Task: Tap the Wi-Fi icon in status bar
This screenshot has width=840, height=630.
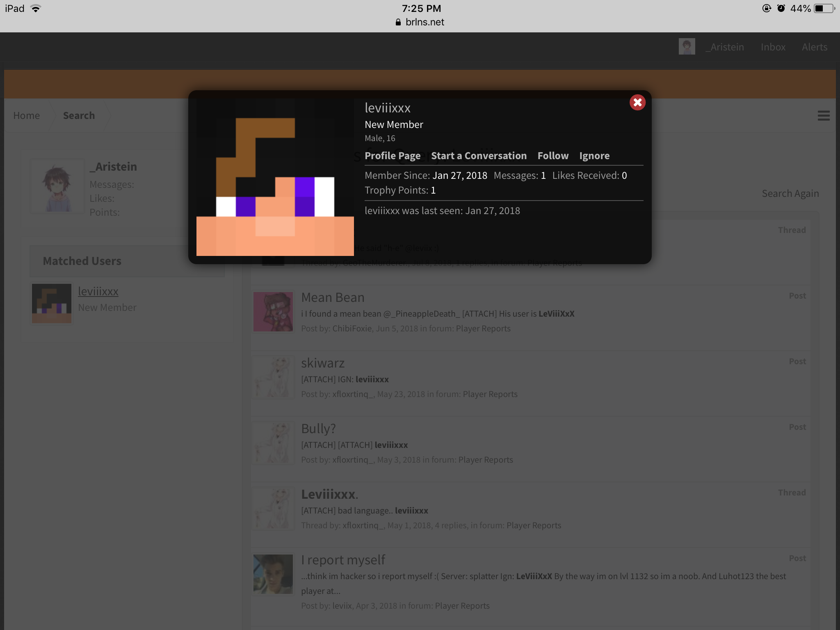Action: (x=36, y=8)
